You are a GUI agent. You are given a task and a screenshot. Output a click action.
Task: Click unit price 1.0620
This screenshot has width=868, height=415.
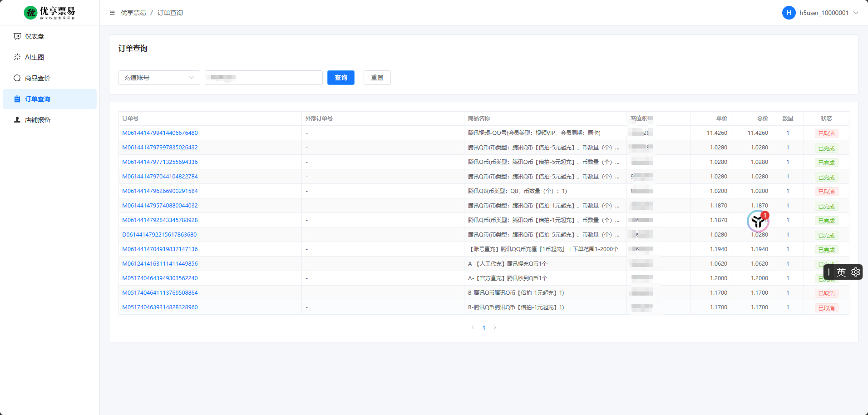click(x=719, y=264)
